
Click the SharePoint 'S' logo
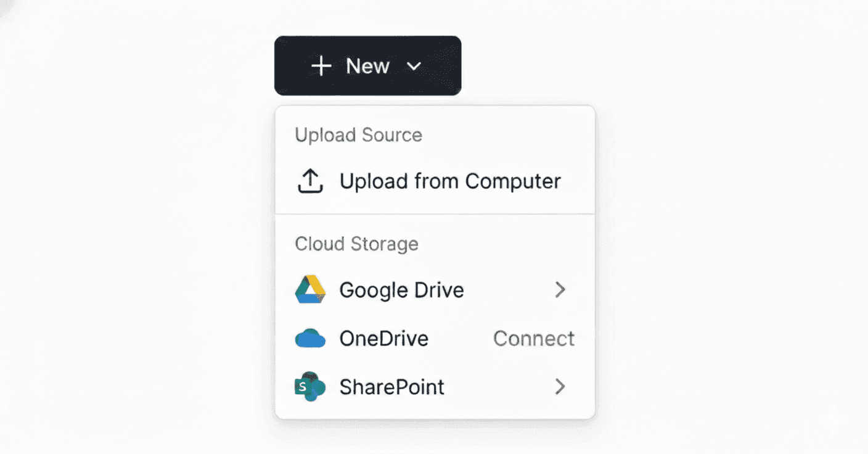pyautogui.click(x=309, y=387)
